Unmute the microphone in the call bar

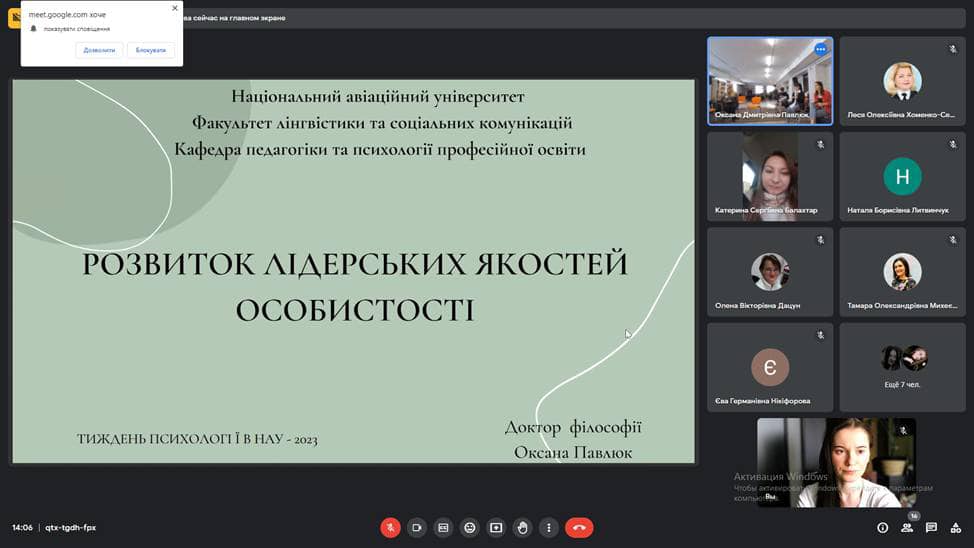click(390, 527)
